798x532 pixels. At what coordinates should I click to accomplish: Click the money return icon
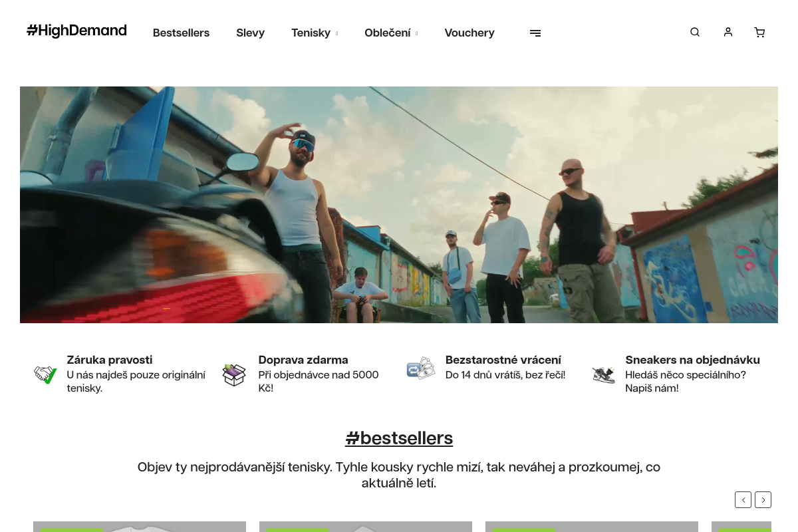(x=421, y=368)
